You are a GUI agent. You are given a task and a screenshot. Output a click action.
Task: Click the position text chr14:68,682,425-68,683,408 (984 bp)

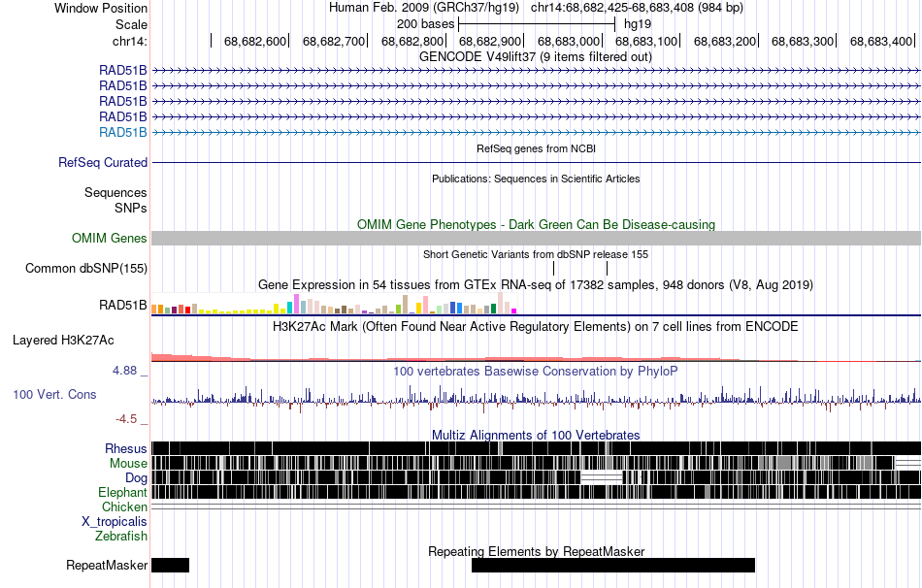tap(637, 8)
